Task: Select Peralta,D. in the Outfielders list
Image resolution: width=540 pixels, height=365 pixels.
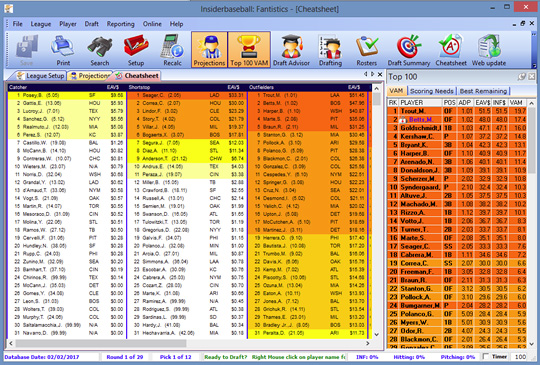Action: point(308,333)
